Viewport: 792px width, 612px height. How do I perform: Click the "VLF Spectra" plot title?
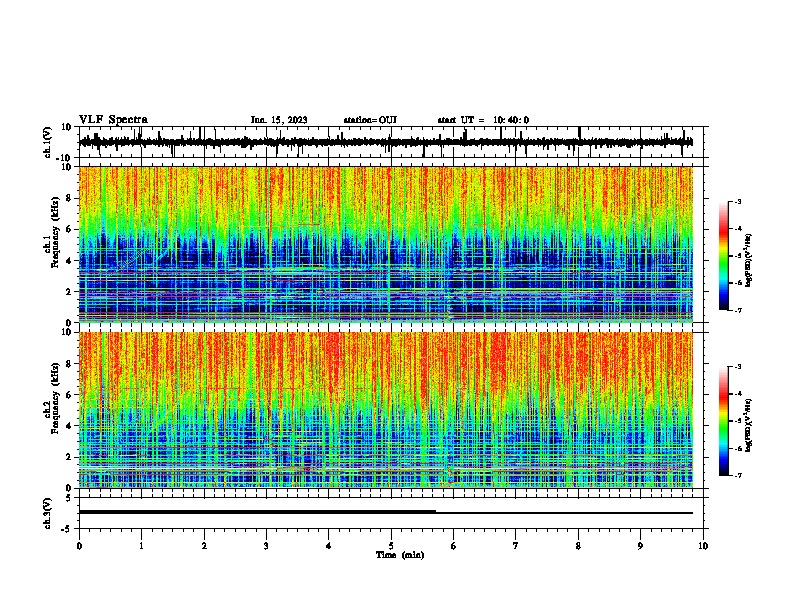pos(113,119)
